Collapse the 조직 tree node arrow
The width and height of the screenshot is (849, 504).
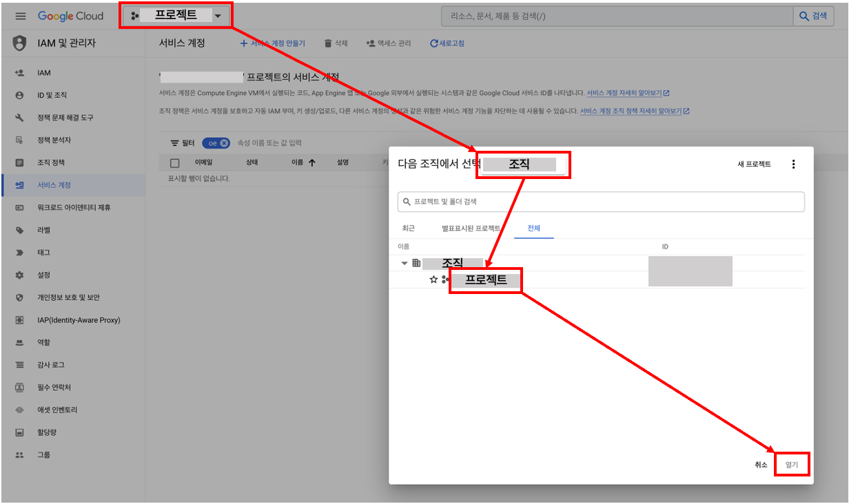(x=405, y=263)
